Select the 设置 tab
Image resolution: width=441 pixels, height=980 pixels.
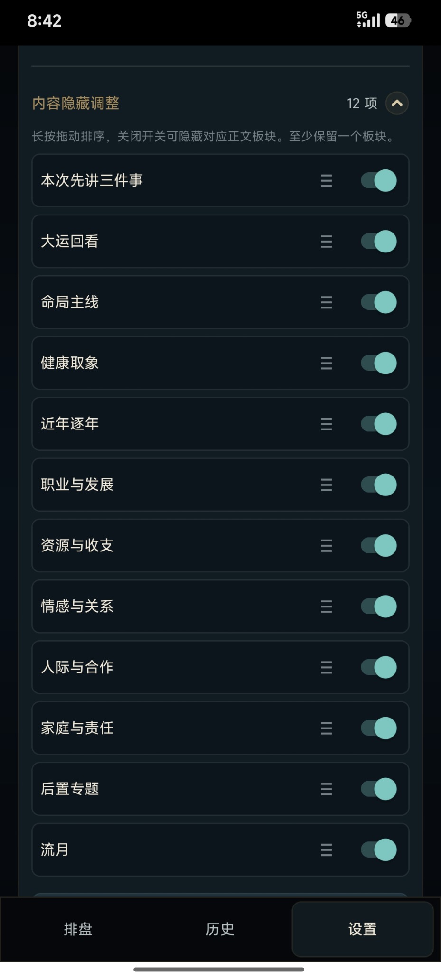click(x=363, y=929)
